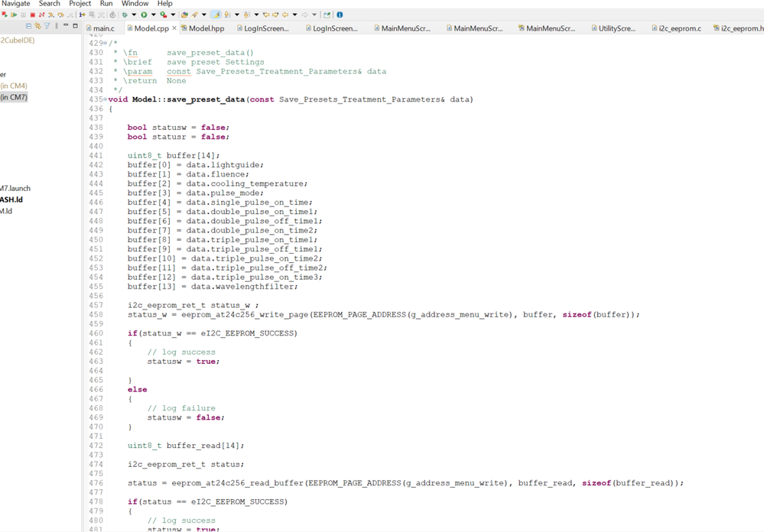Collapse all items in the Project Explorer
The image size is (764, 532).
pos(28,26)
